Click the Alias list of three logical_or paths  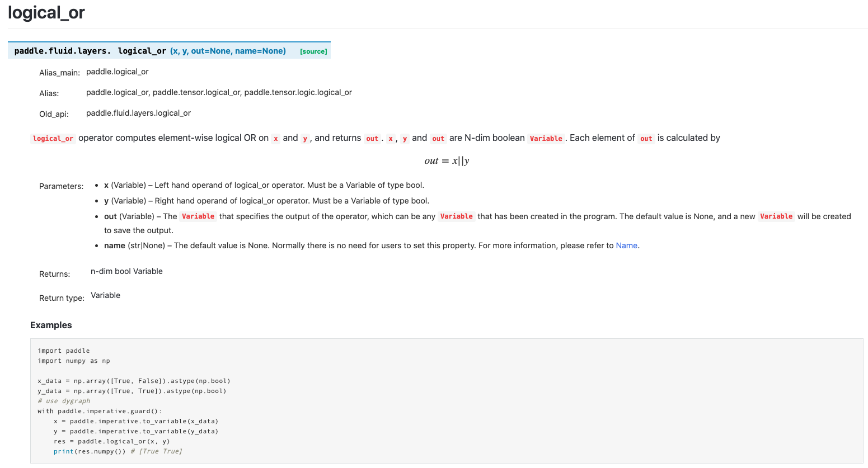(219, 92)
